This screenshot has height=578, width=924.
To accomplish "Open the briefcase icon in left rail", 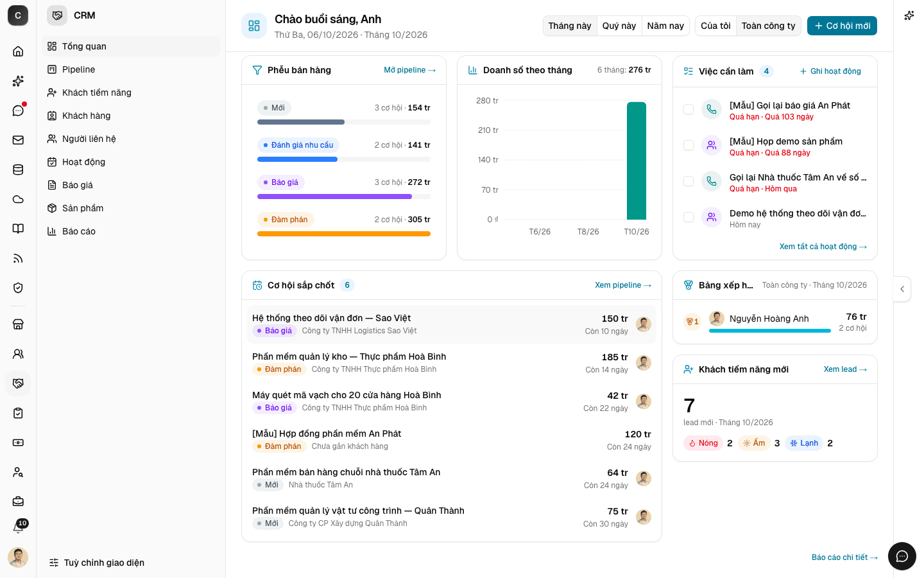I will pyautogui.click(x=18, y=502).
